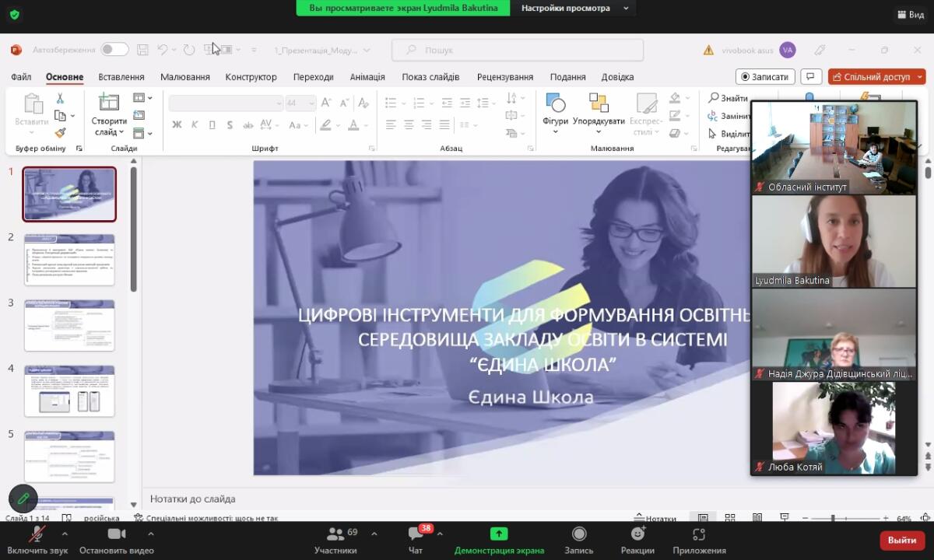This screenshot has height=560, width=934.
Task: Open the Приложения apps panel
Action: [x=699, y=539]
